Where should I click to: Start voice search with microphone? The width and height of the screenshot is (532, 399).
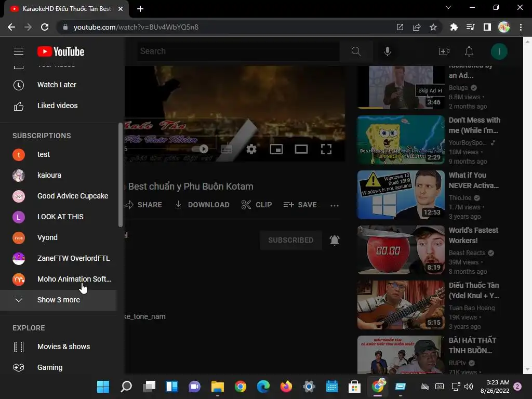(387, 51)
